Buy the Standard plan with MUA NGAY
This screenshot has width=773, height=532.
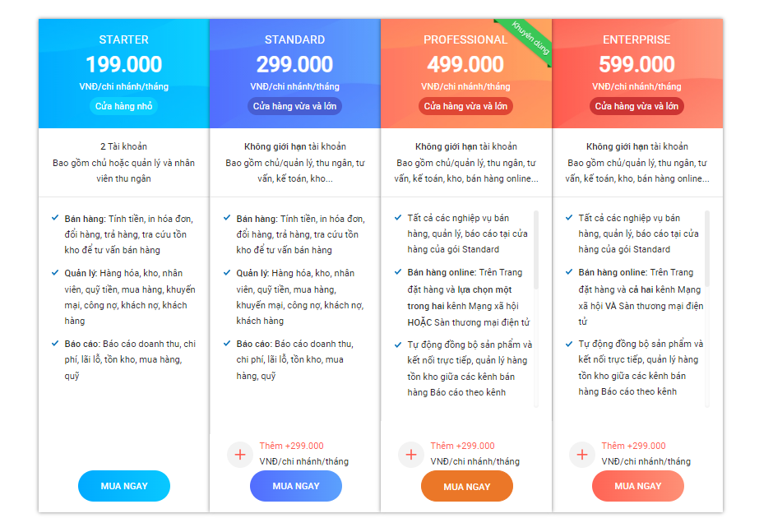pos(296,486)
